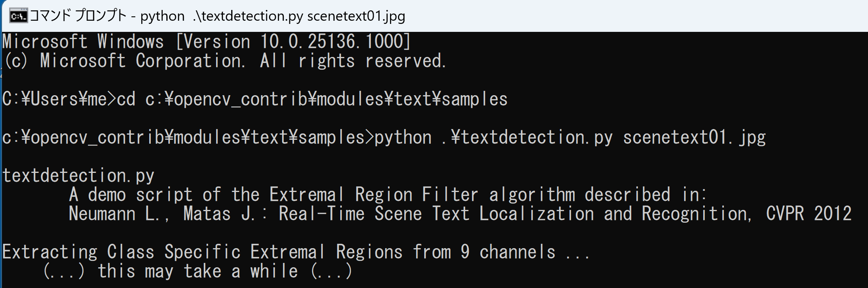Click the 'A demo script' description line
868x288 pixels.
click(x=388, y=195)
